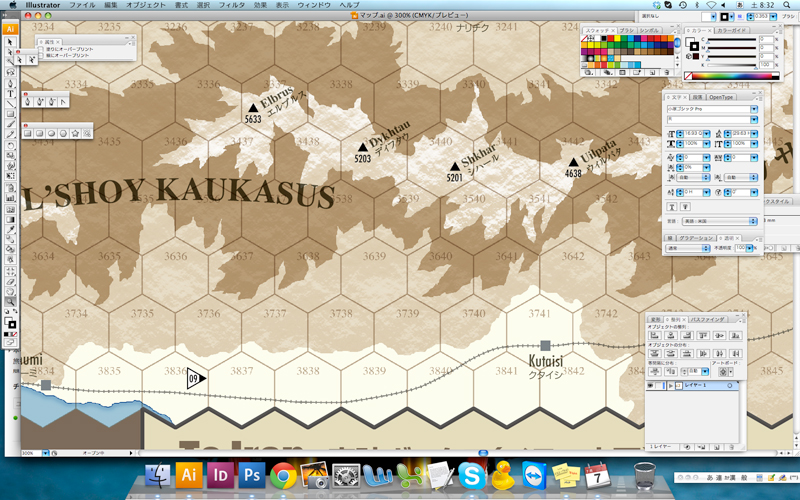
Task: Select the Eyedropper tool
Action: coord(10,230)
